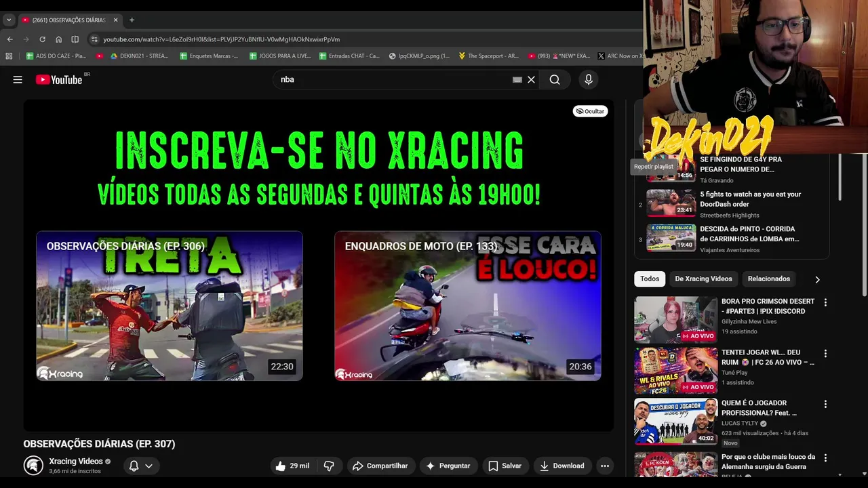The width and height of the screenshot is (868, 488).
Task: Hide end screen with Ocultar button
Action: point(590,111)
